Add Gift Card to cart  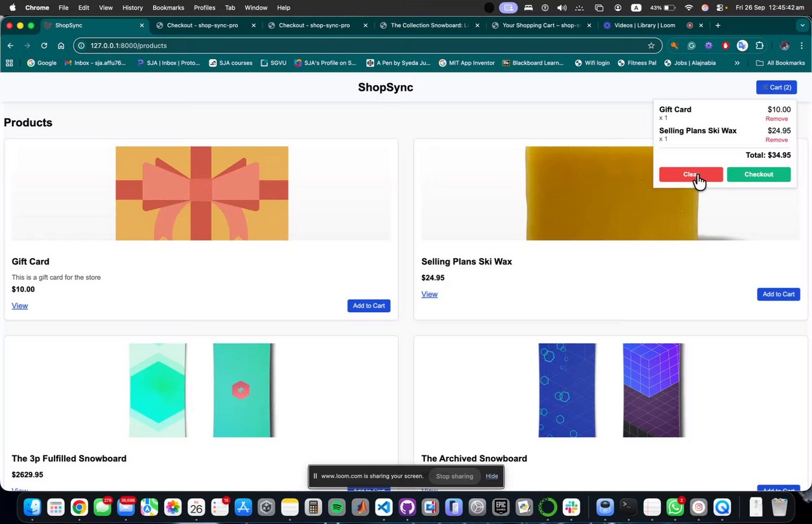[369, 306]
